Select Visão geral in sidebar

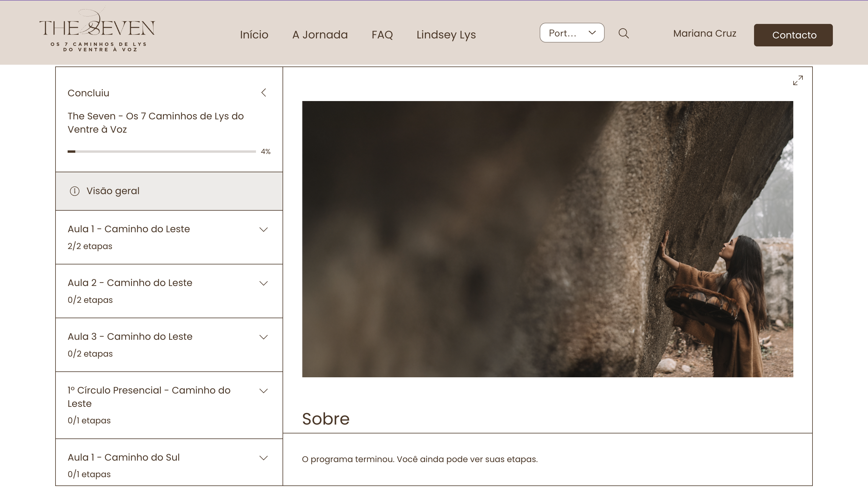169,191
